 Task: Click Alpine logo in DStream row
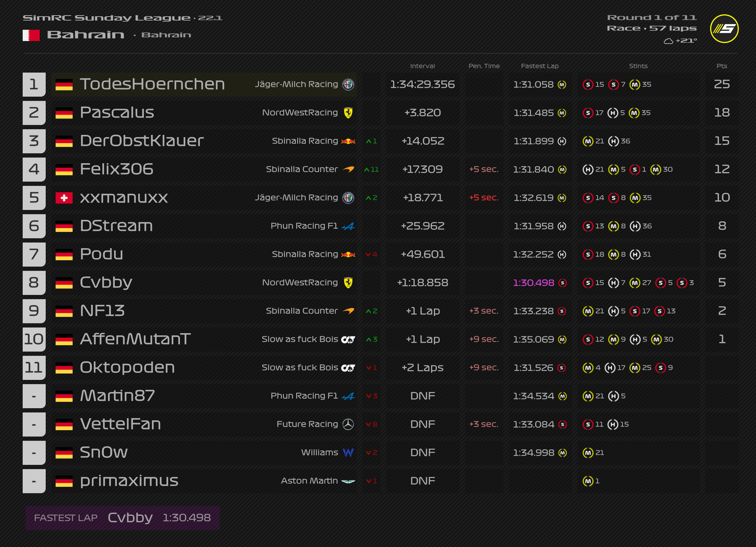(x=348, y=226)
